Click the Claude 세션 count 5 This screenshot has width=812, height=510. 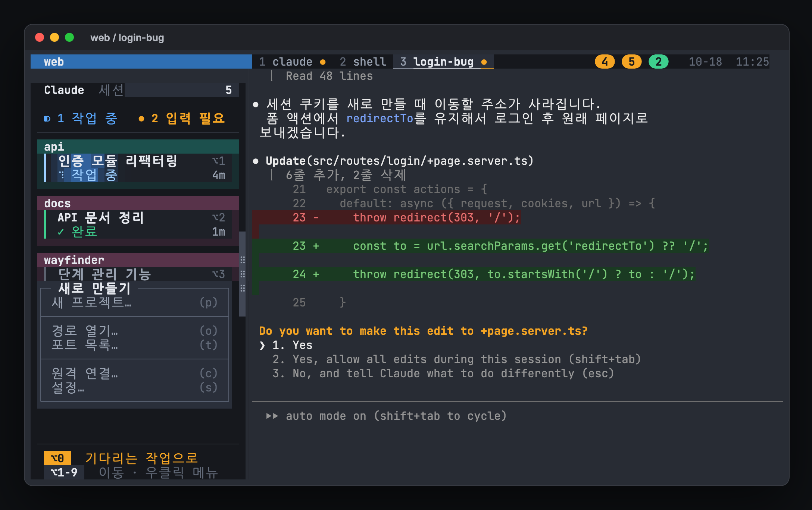tap(229, 90)
